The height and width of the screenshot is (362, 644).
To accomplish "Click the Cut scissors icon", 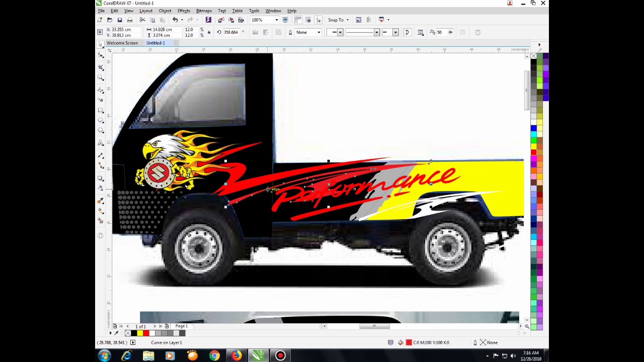I will click(x=142, y=20).
